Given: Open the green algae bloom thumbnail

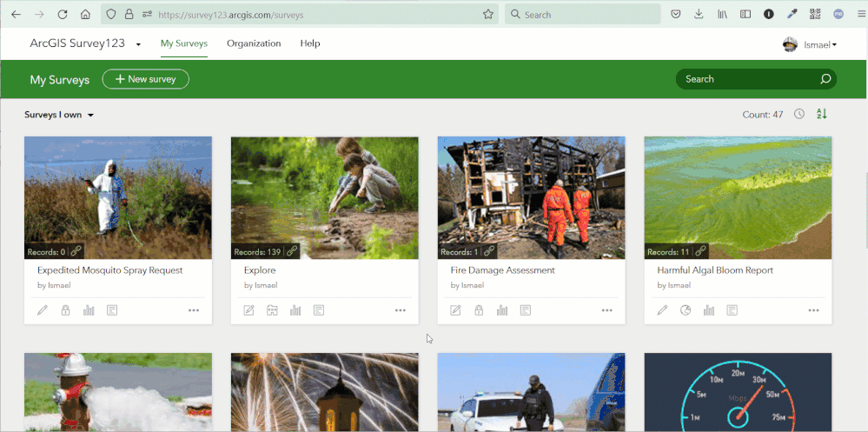Looking at the screenshot, I should coord(738,197).
